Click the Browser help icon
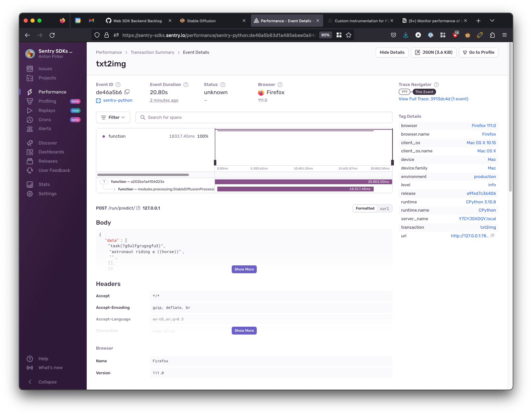532x415 pixels. 280,85
